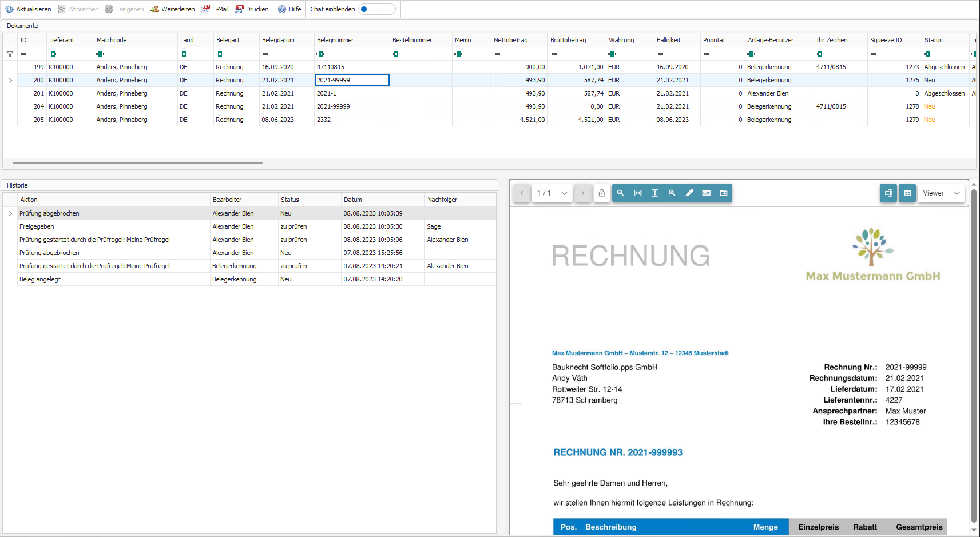This screenshot has height=537, width=980.
Task: Click the filter funnel icon in Dokumente grid
Action: (x=10, y=54)
